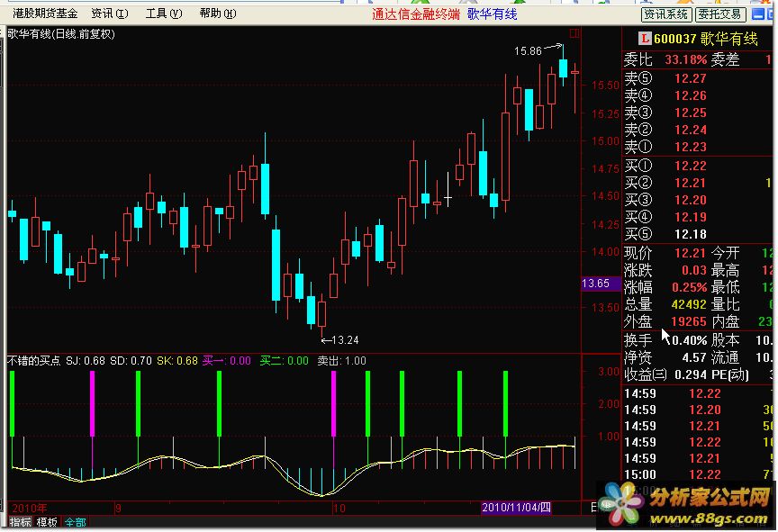Open the 帮助(H) menu

click(218, 14)
